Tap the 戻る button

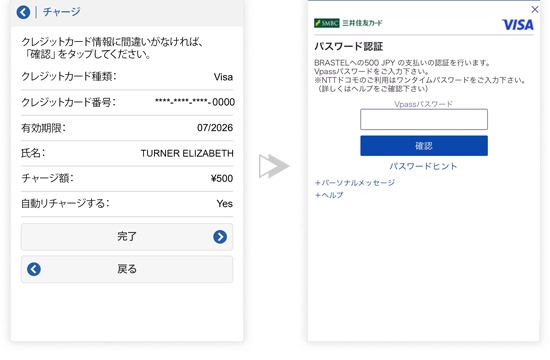[127, 269]
